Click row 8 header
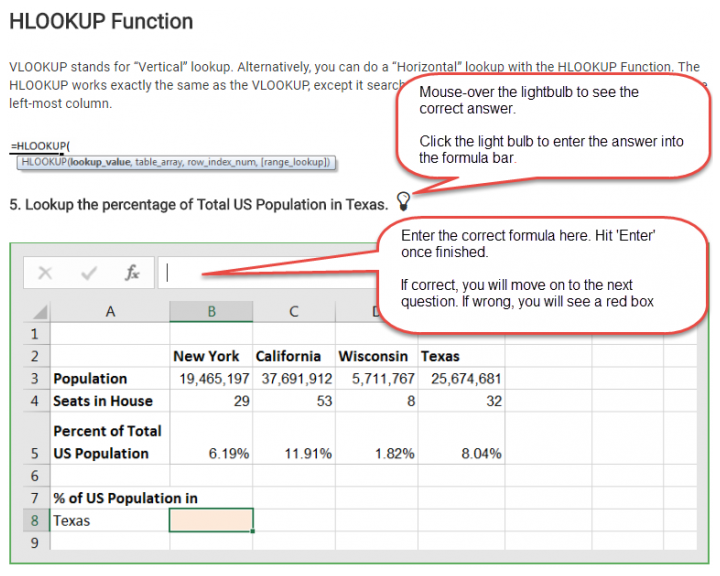This screenshot has height=576, width=720. point(35,520)
